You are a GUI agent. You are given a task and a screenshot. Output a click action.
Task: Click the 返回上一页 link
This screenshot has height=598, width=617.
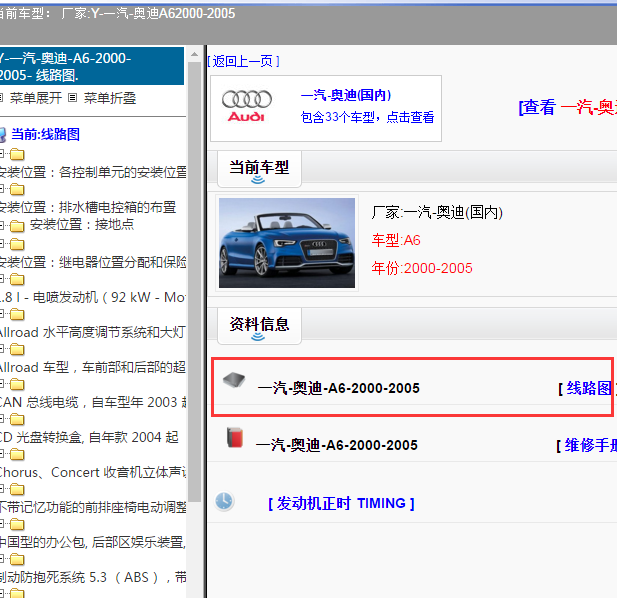243,61
